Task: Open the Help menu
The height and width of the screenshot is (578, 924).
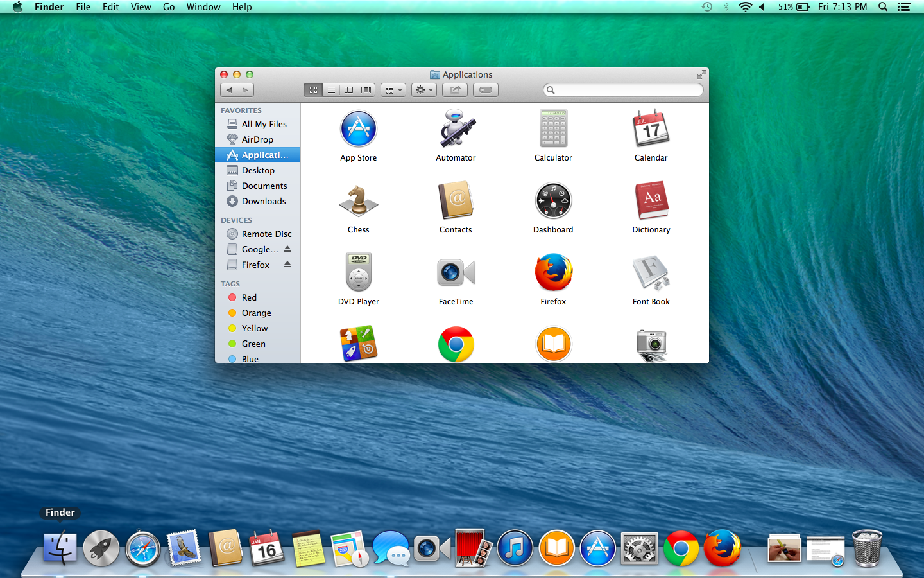Action: [242, 7]
